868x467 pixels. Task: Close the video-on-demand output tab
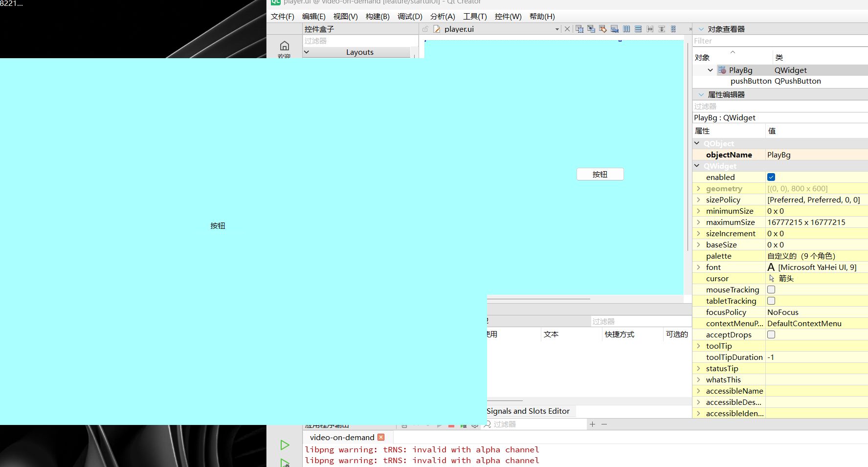381,437
